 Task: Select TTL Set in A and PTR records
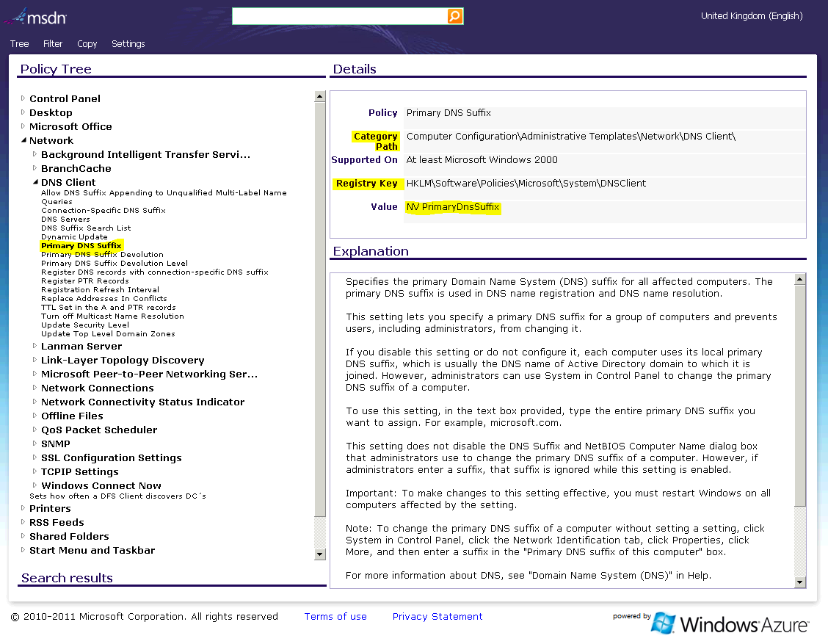[x=109, y=308]
